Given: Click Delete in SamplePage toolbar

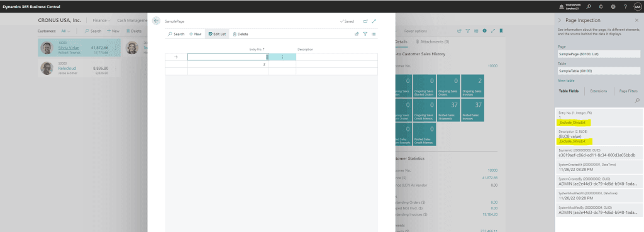Looking at the screenshot, I should 240,34.
